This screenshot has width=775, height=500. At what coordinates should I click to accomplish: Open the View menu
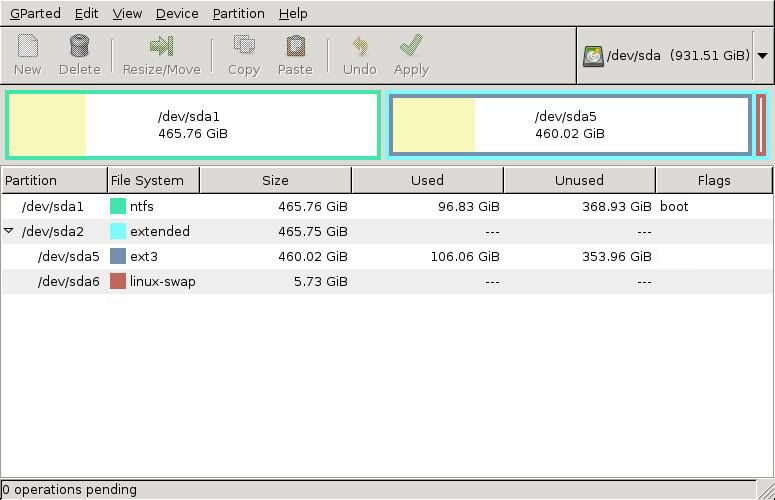pos(127,13)
